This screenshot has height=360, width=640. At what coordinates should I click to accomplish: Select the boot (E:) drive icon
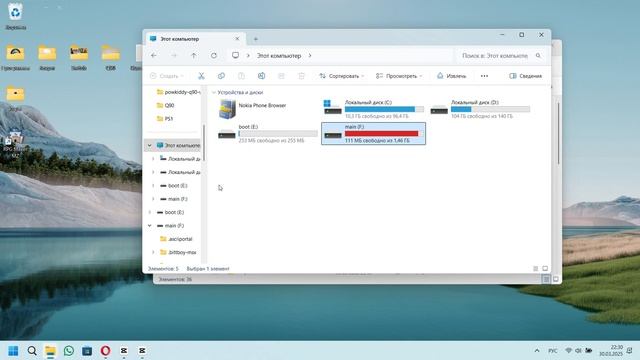click(x=227, y=134)
